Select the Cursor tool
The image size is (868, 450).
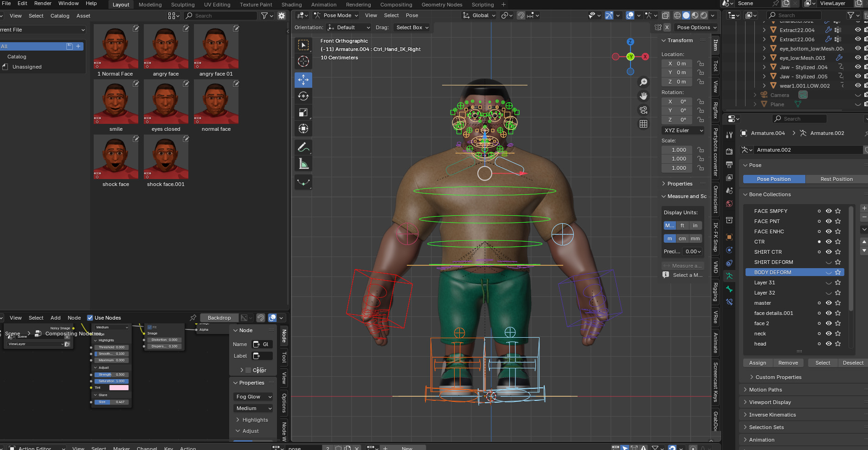[303, 61]
